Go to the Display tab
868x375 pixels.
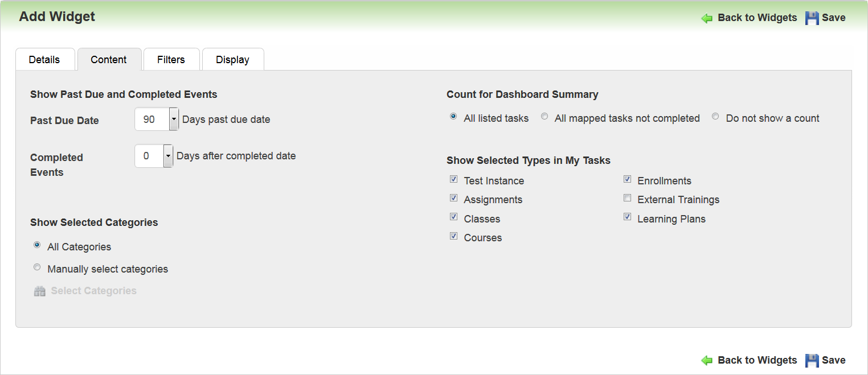click(232, 60)
